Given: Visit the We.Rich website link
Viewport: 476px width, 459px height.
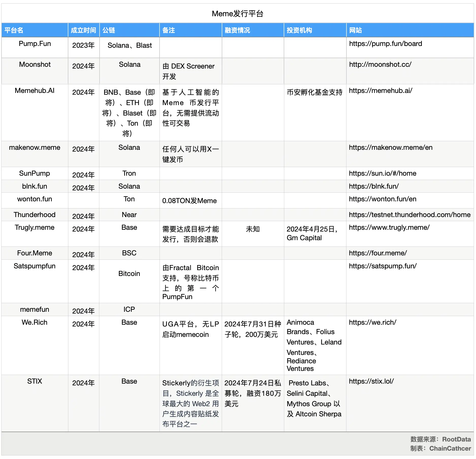Looking at the screenshot, I should click(x=372, y=322).
